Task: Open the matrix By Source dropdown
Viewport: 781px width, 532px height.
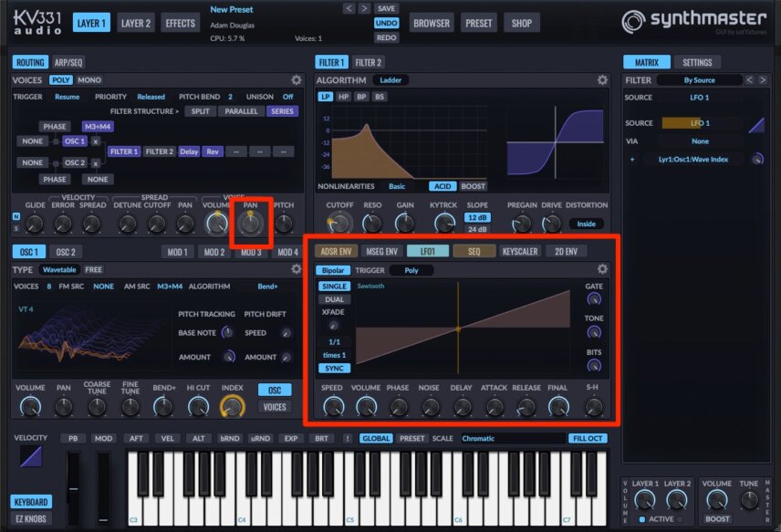Action: [x=699, y=79]
